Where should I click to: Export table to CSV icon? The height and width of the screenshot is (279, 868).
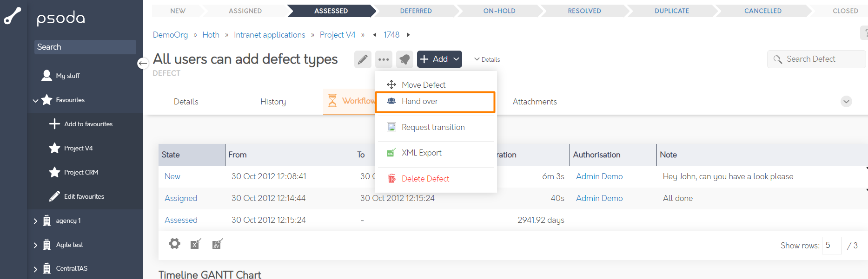point(217,244)
